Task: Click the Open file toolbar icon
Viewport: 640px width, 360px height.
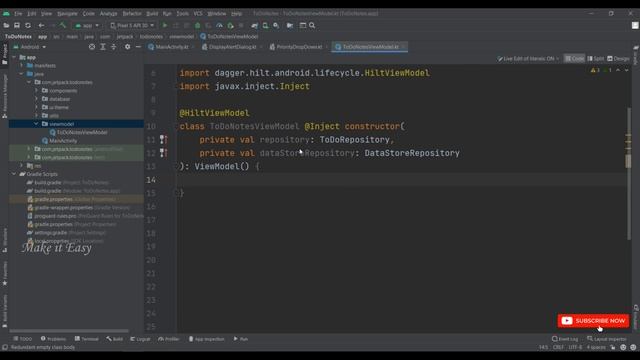Action: point(6,25)
